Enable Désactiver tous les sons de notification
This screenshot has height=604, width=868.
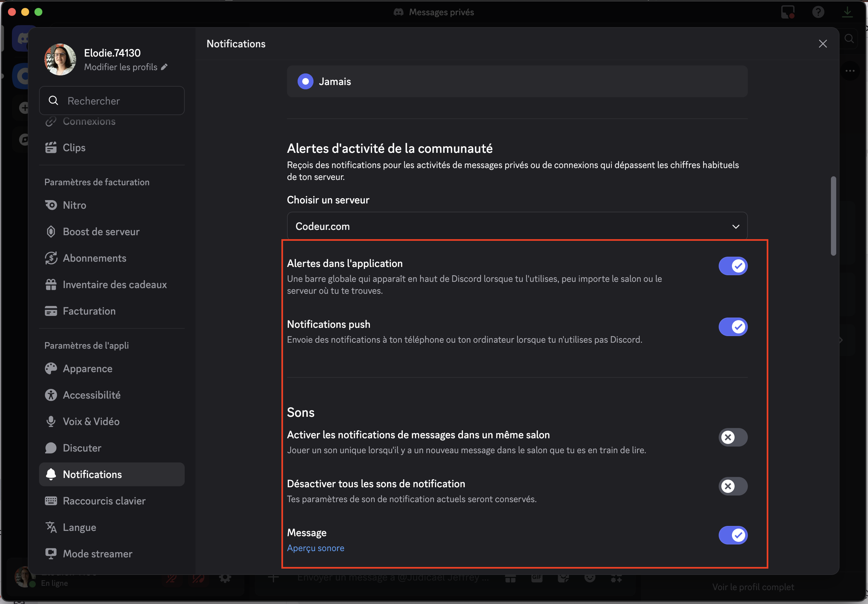click(733, 486)
